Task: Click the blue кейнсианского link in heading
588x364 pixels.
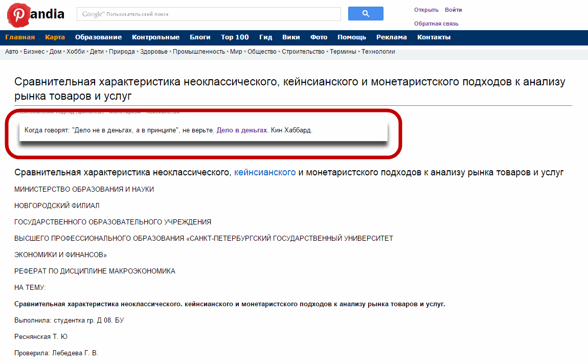Action: 265,173
